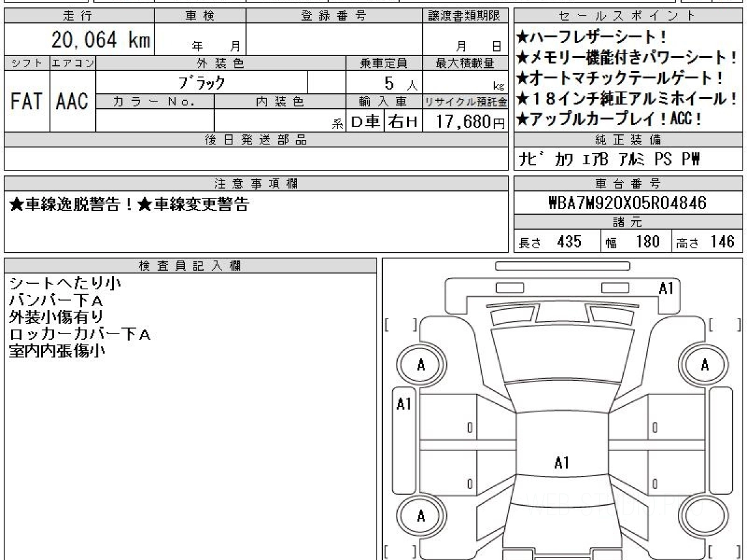Select the exterior color ブラック
Image resolution: width=747 pixels, height=560 pixels.
click(x=202, y=82)
